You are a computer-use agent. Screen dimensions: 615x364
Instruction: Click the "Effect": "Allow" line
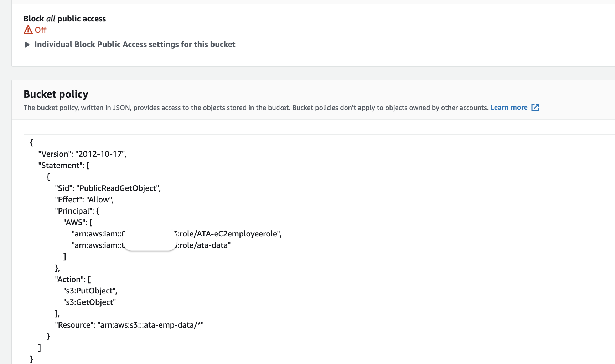(x=84, y=199)
